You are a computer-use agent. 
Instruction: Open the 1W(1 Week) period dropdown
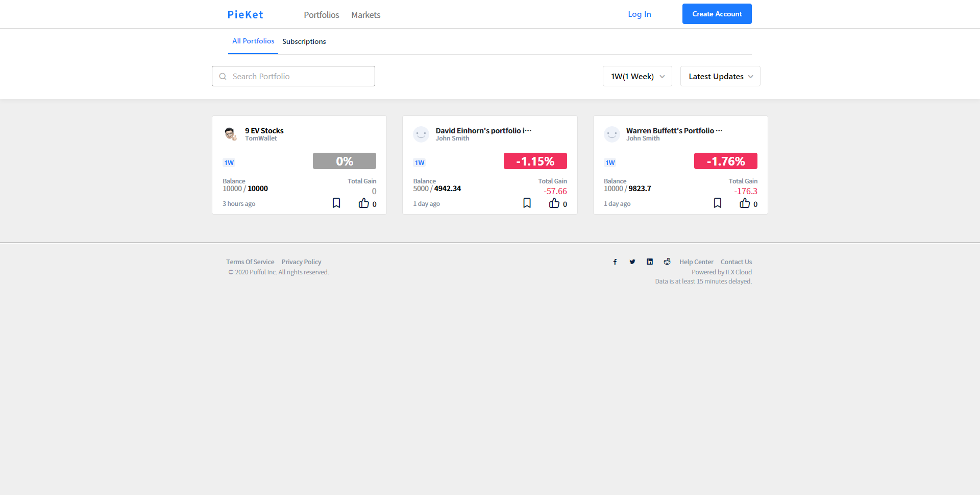638,76
